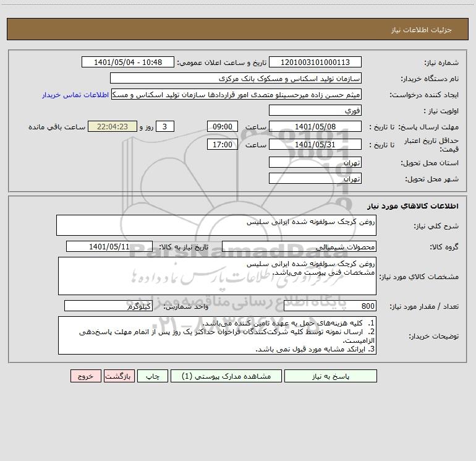Click the buyer notes text area

point(217,335)
